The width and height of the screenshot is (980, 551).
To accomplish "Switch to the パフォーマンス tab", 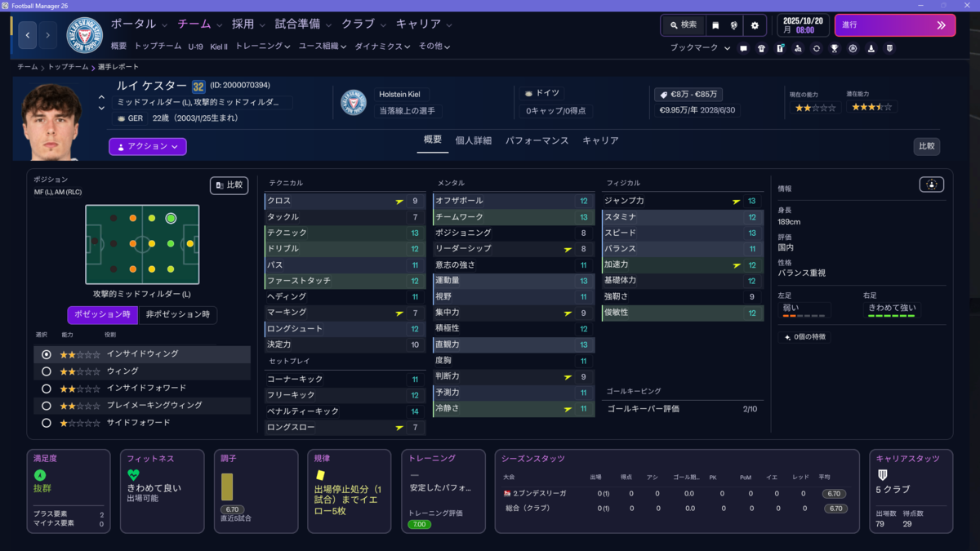I will [537, 140].
